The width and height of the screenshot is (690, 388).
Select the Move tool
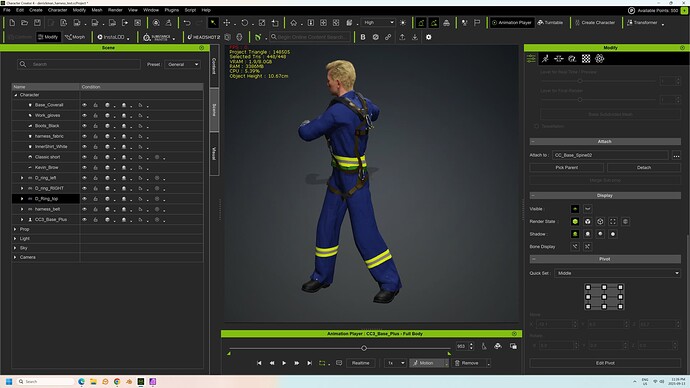tap(227, 22)
